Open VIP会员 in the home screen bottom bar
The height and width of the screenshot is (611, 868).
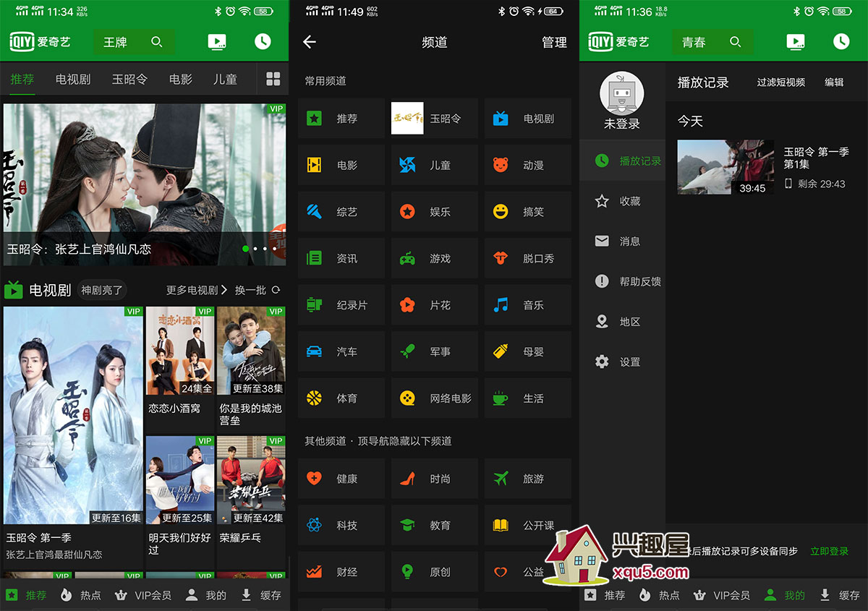[x=143, y=595]
